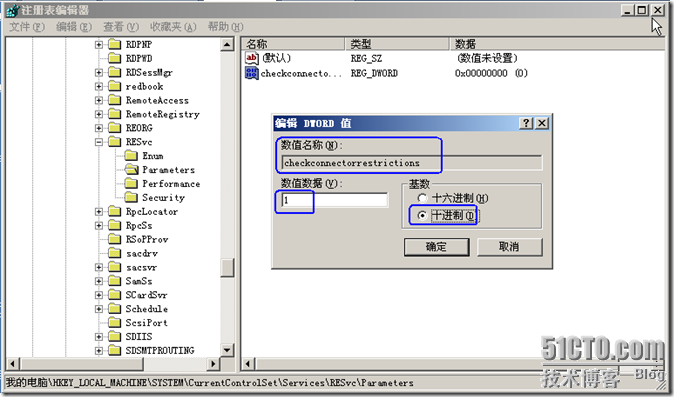Expand the RemoteAccess tree node
Screen dimensions: 674x397
(x=99, y=100)
